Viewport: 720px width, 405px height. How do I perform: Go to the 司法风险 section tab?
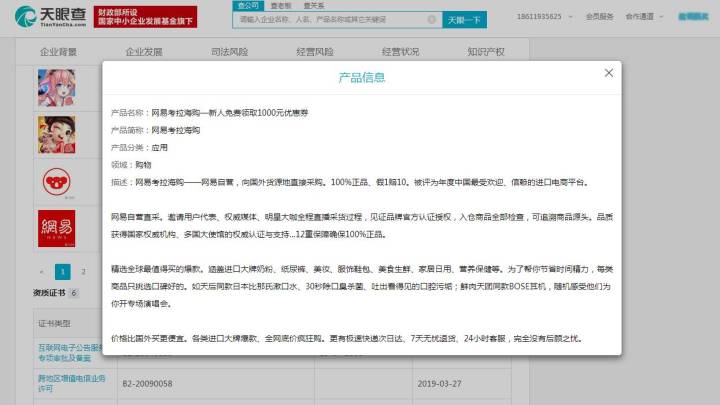pos(230,52)
